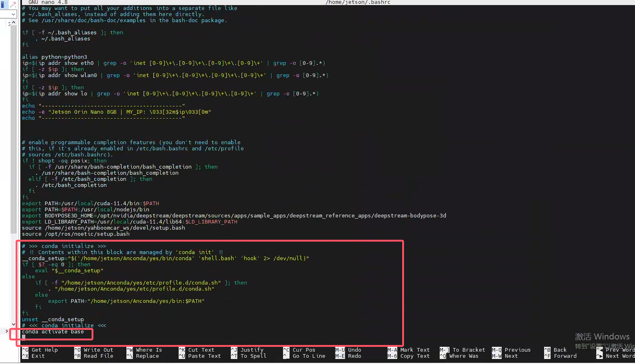The height and width of the screenshot is (364, 635).
Task: Expand the sidebar with the right chevron
Action: coord(6,331)
